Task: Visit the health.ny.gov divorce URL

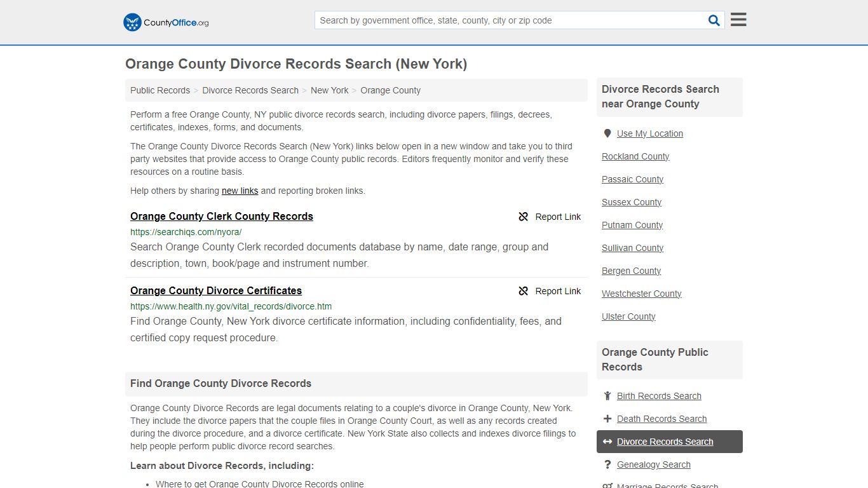Action: (x=231, y=306)
